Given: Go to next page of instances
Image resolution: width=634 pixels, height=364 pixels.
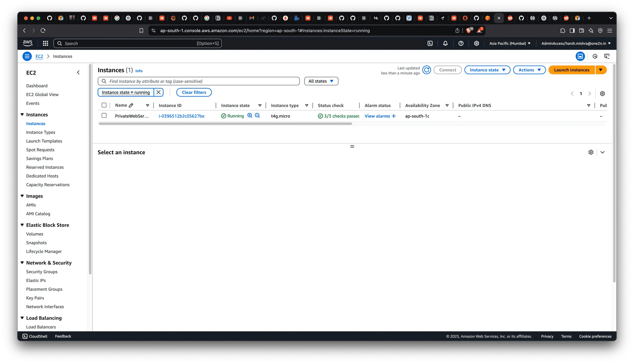Looking at the screenshot, I should click(590, 93).
